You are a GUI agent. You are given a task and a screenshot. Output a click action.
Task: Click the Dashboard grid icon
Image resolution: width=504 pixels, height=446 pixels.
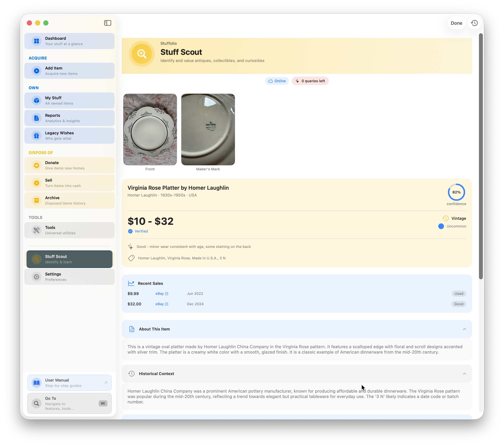[x=37, y=41]
